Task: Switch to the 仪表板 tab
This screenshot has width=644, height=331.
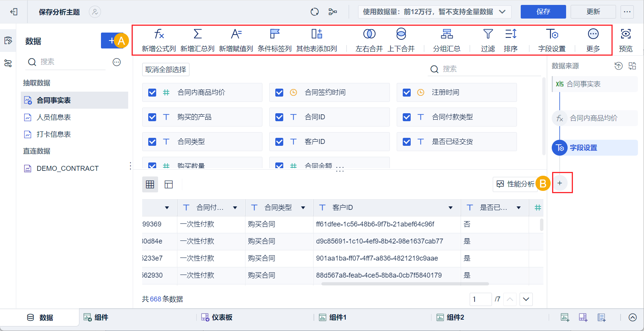Action: pos(217,317)
